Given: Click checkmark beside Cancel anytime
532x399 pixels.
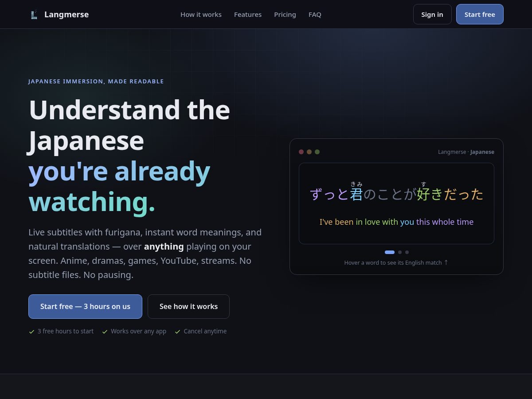Looking at the screenshot, I should tap(177, 332).
